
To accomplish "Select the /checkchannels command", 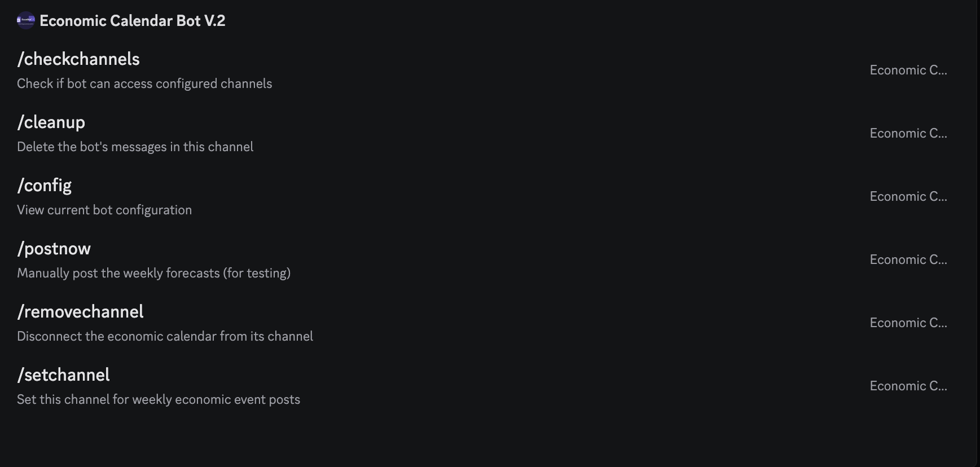I will point(78,59).
